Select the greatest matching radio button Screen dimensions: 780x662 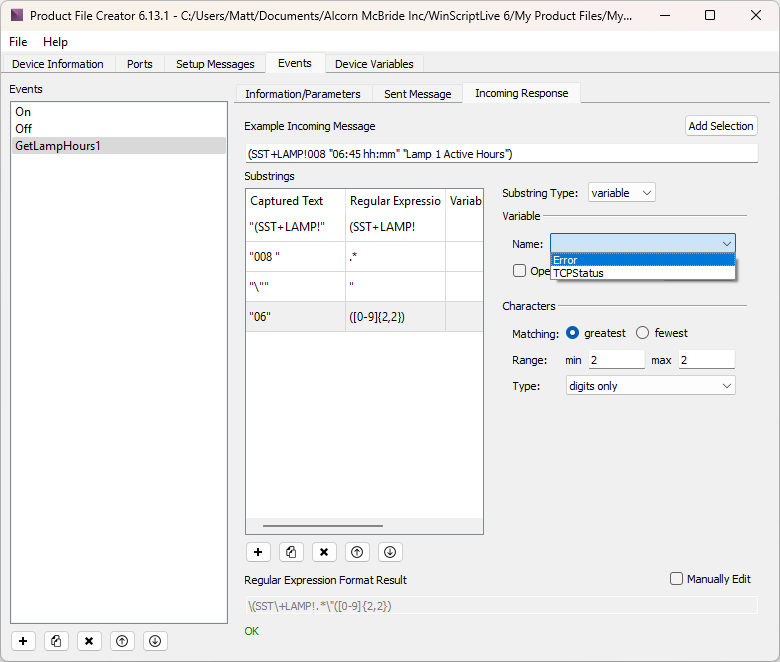[573, 333]
